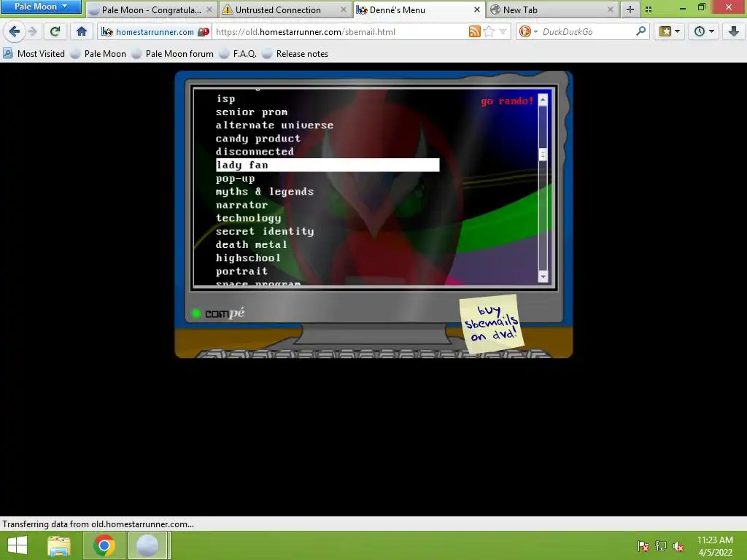This screenshot has width=747, height=560.
Task: Click the email list scroll down arrow
Action: [x=543, y=276]
